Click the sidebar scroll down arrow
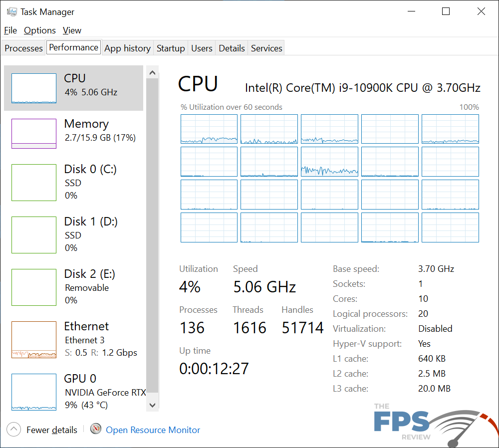The height and width of the screenshot is (448, 499). [152, 405]
